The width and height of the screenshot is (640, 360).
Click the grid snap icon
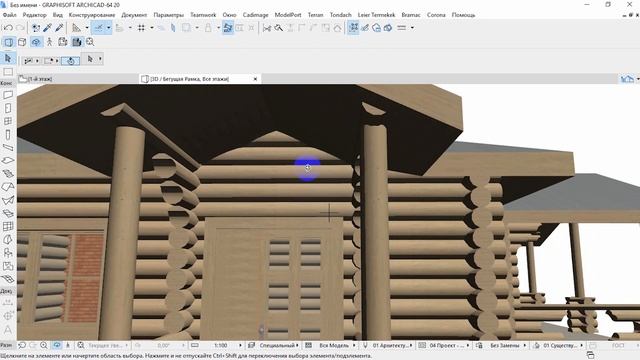click(x=141, y=28)
